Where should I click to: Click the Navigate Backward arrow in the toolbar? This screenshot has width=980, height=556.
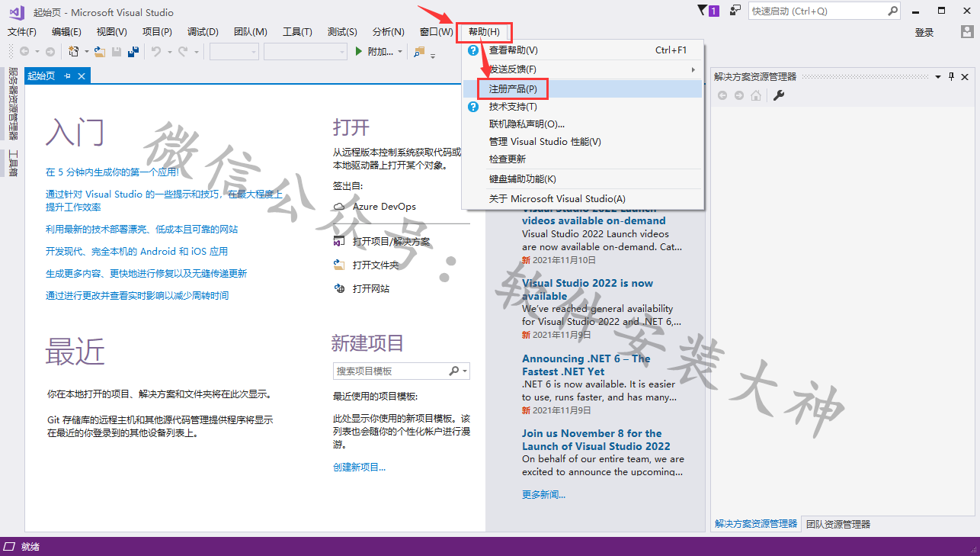[x=24, y=51]
